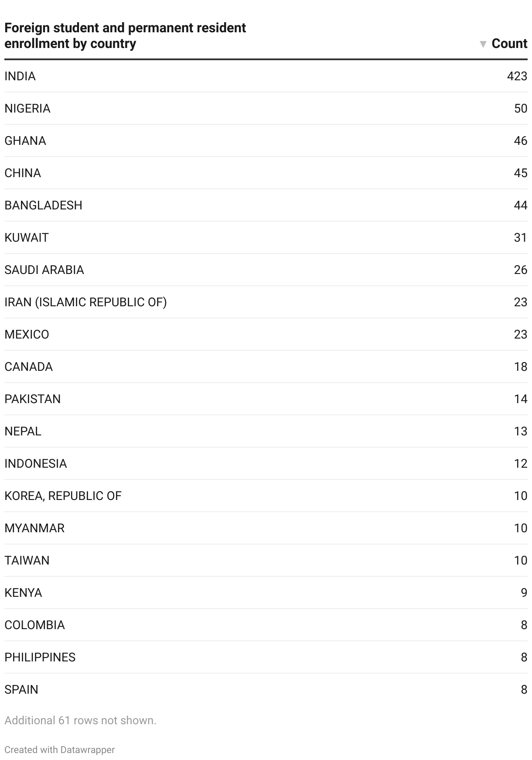Click the SPAIN row at bottom
This screenshot has height=760, width=532.
coord(266,690)
